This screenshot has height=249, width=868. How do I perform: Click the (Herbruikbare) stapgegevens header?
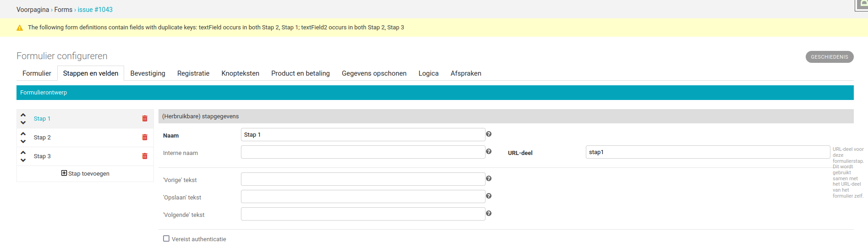506,116
